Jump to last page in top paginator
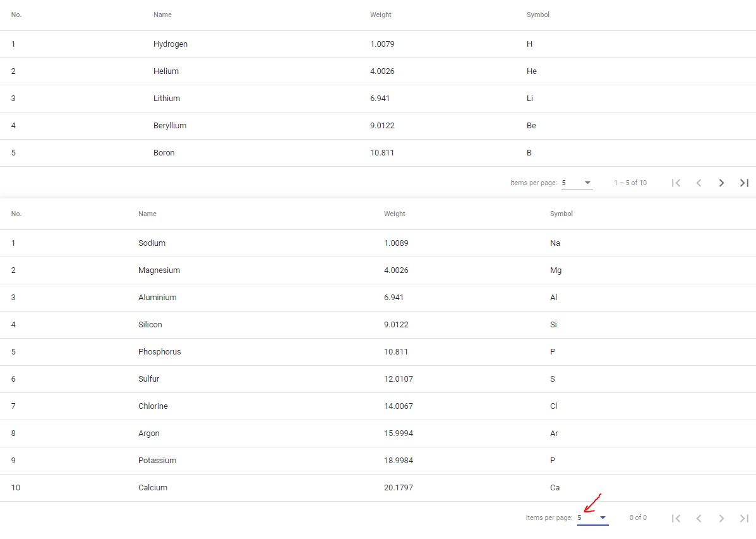 coord(744,183)
